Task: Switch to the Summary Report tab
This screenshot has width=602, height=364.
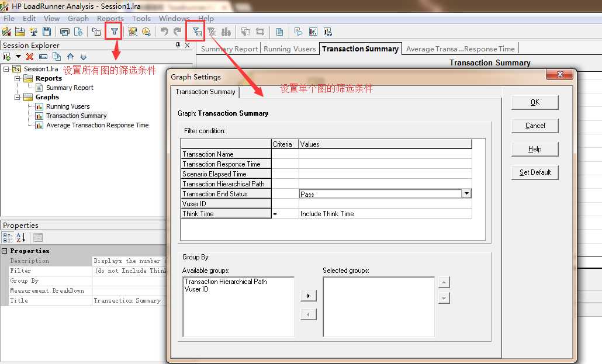Action: tap(229, 48)
